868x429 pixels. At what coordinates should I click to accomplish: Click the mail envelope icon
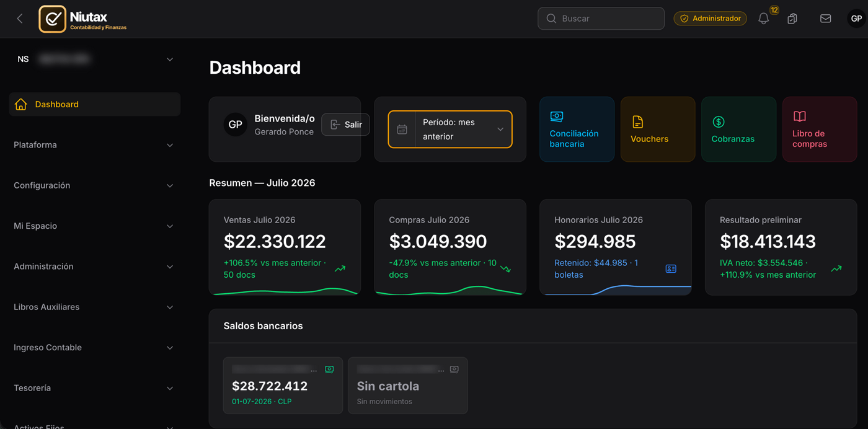(x=825, y=19)
